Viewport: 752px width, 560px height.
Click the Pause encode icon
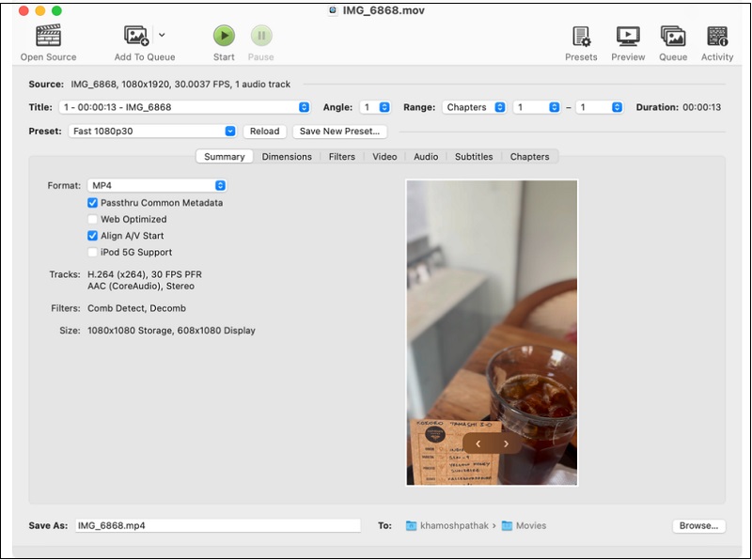click(260, 37)
